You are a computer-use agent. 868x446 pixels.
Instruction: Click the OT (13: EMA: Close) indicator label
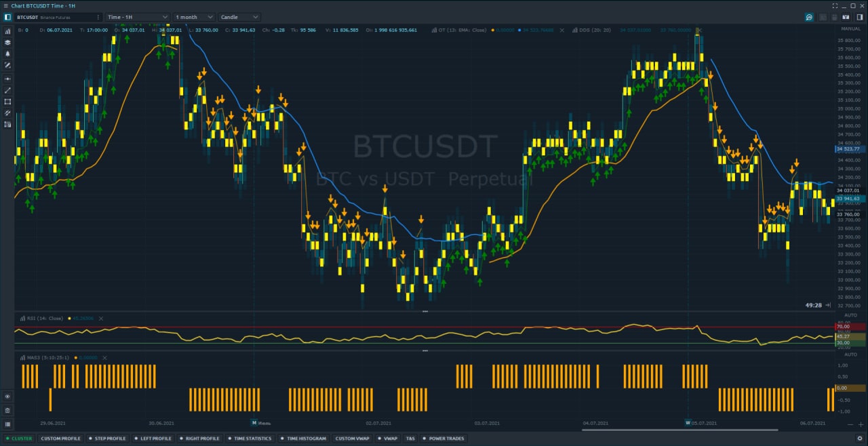(x=462, y=30)
